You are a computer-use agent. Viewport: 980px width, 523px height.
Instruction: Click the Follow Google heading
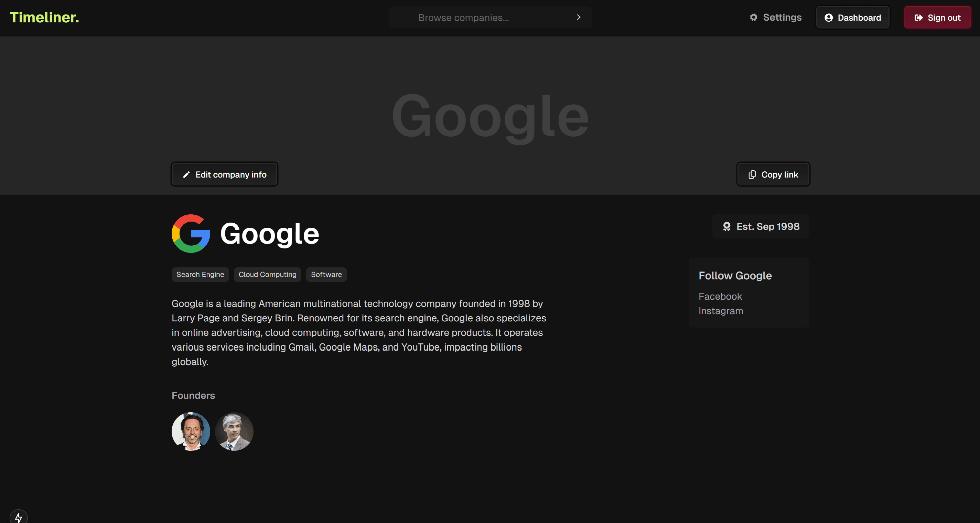[x=735, y=276]
